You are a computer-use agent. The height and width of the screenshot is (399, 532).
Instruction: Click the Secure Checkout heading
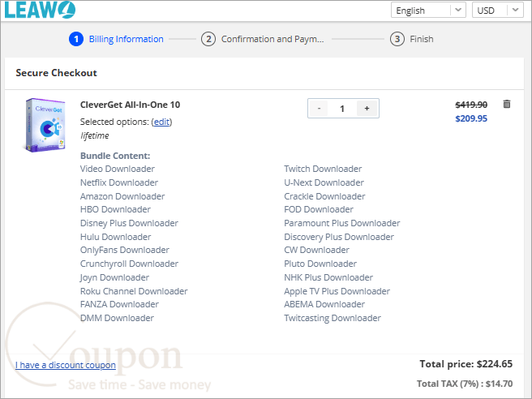point(56,73)
